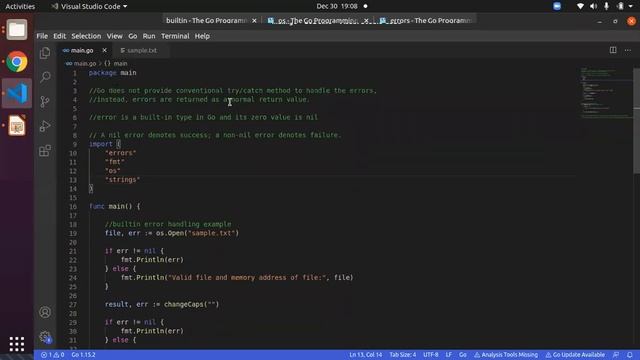The image size is (640, 360).
Task: Open the Edit menu
Action: coord(60,36)
